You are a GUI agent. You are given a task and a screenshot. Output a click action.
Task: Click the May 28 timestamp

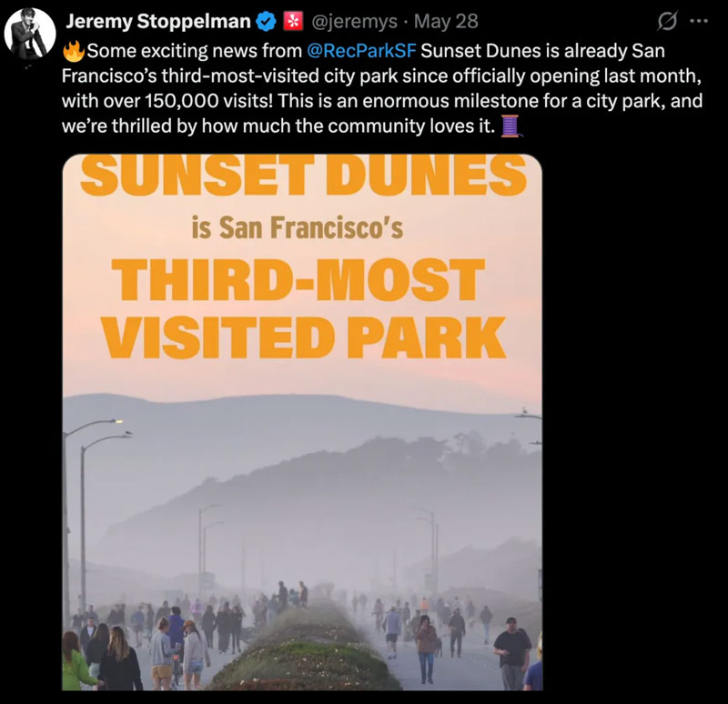coord(446,21)
